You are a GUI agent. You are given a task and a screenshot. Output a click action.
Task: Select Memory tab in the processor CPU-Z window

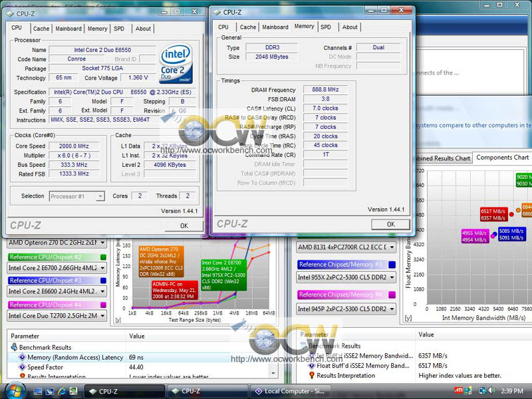tap(97, 29)
